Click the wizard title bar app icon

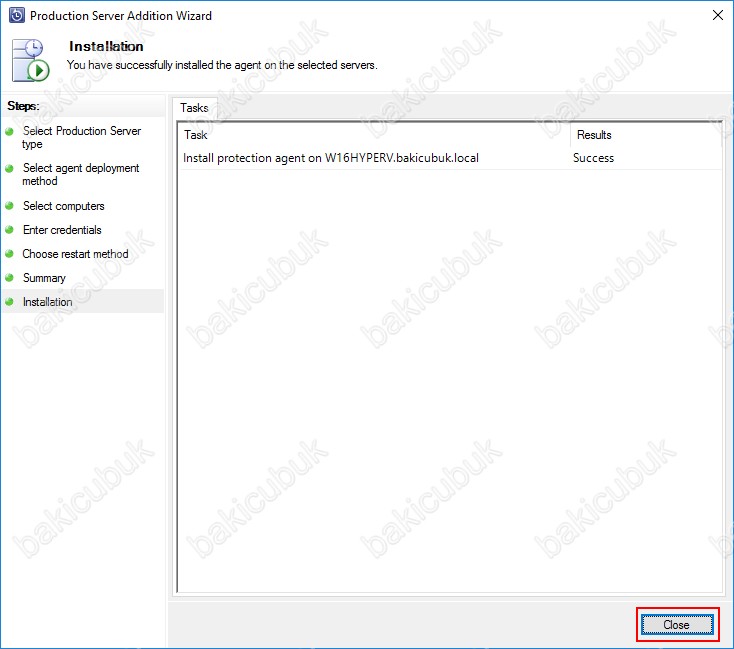17,15
